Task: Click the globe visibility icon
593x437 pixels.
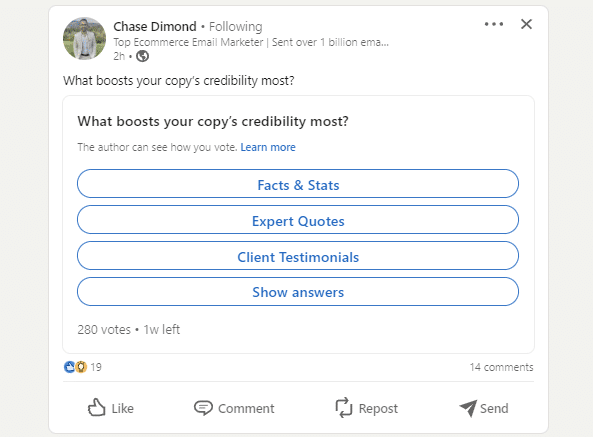Action: (x=143, y=56)
